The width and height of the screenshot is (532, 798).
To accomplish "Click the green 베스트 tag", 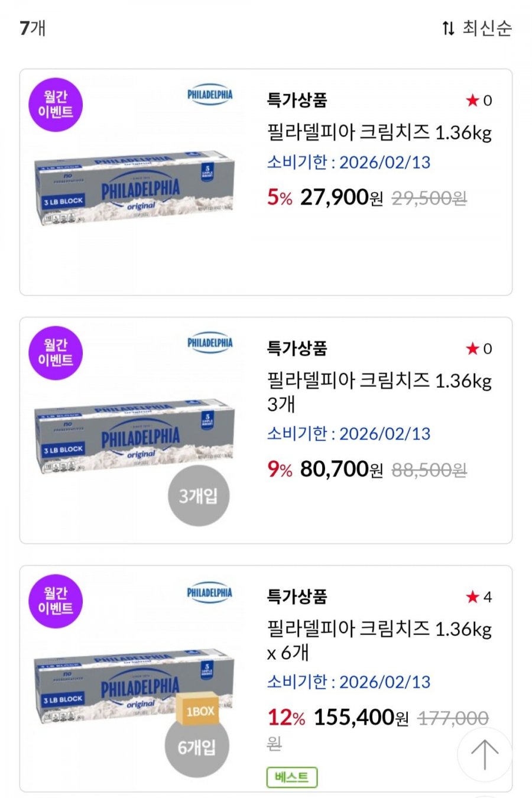I will coord(292,777).
